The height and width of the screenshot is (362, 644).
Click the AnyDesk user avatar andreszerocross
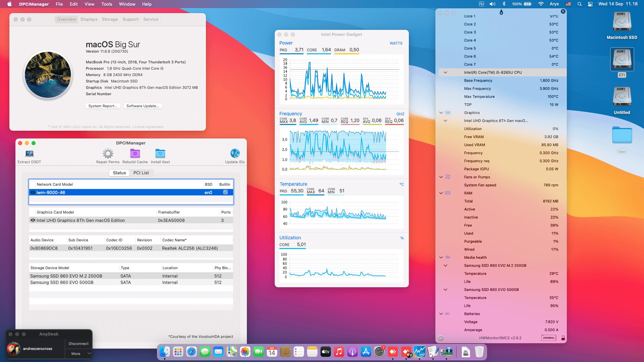pyautogui.click(x=14, y=349)
